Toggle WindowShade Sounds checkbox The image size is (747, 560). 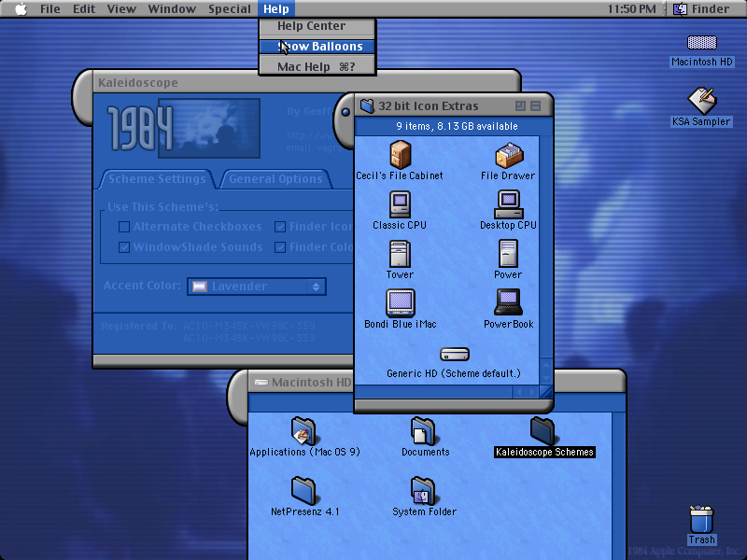click(x=124, y=247)
